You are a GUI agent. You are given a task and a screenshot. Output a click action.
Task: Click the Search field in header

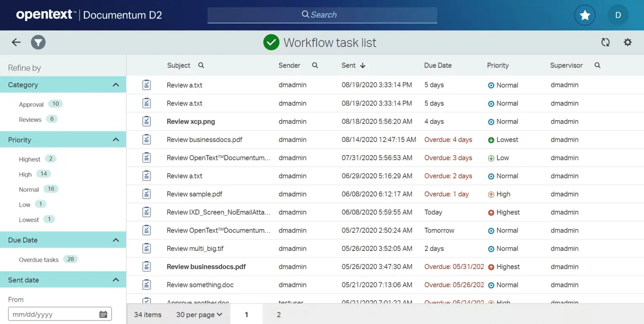point(322,15)
